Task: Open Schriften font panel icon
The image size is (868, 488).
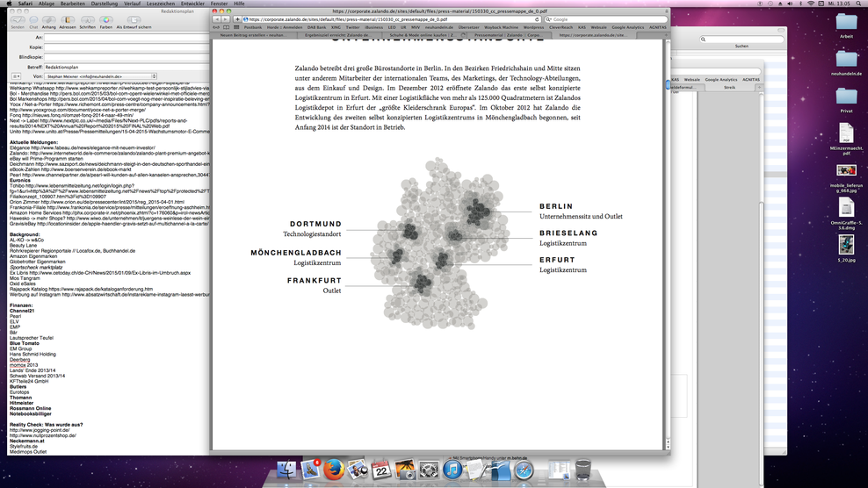Action: click(88, 20)
